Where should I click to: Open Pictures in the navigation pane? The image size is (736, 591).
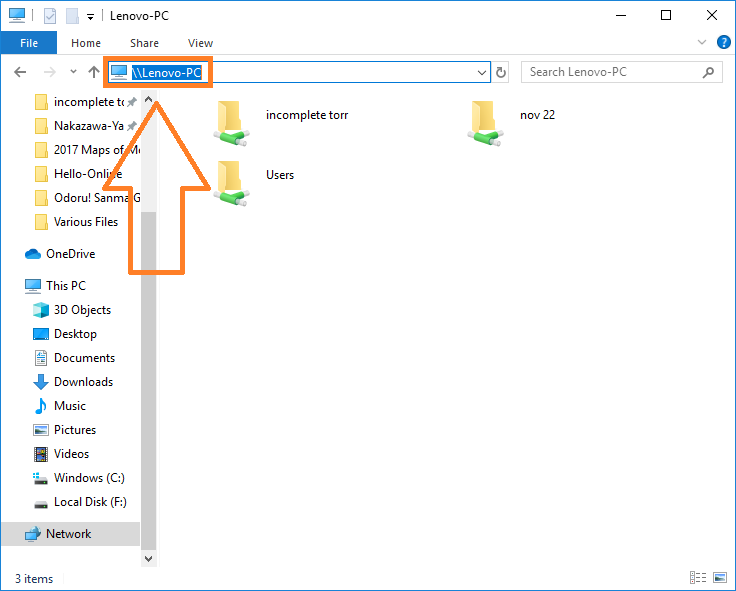click(75, 430)
